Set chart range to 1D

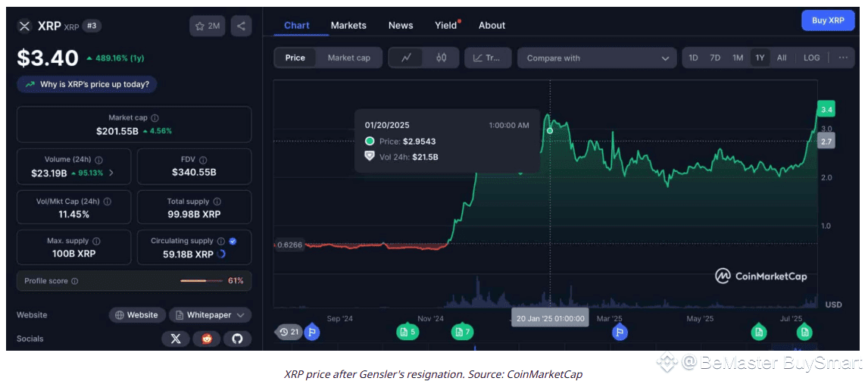coord(693,58)
